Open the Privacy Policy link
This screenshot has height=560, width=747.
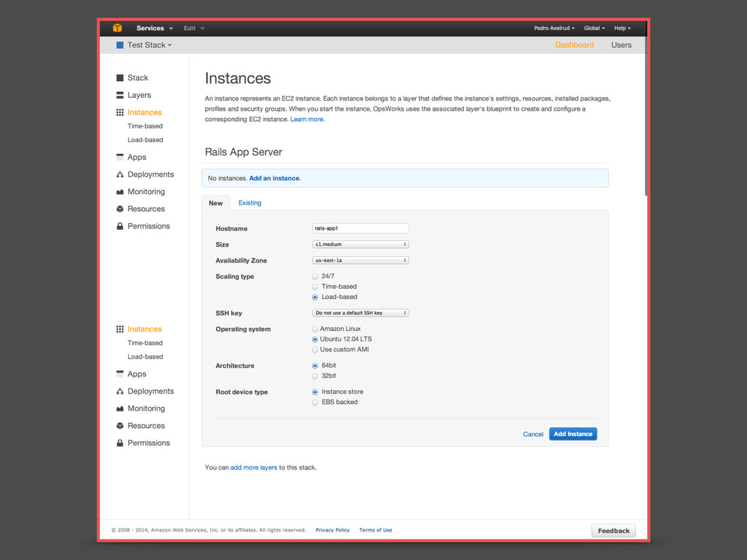click(333, 530)
